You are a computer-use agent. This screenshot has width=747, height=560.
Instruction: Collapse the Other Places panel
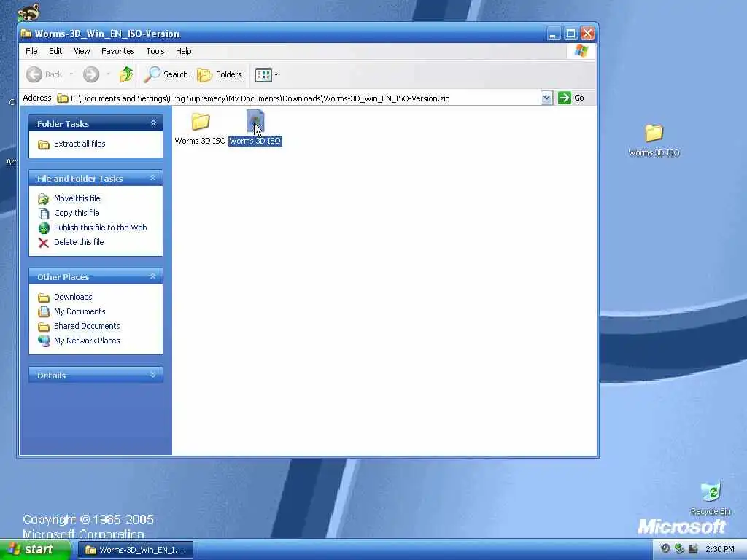tap(153, 276)
